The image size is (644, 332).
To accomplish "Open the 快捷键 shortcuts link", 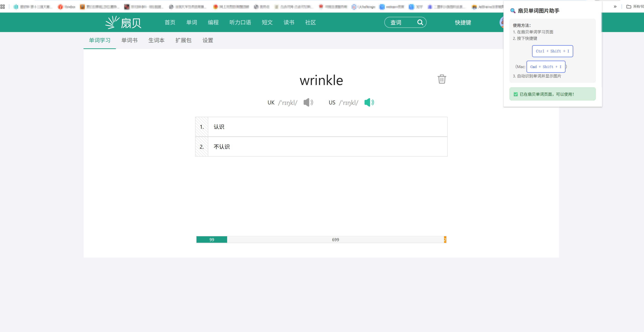I will (463, 22).
